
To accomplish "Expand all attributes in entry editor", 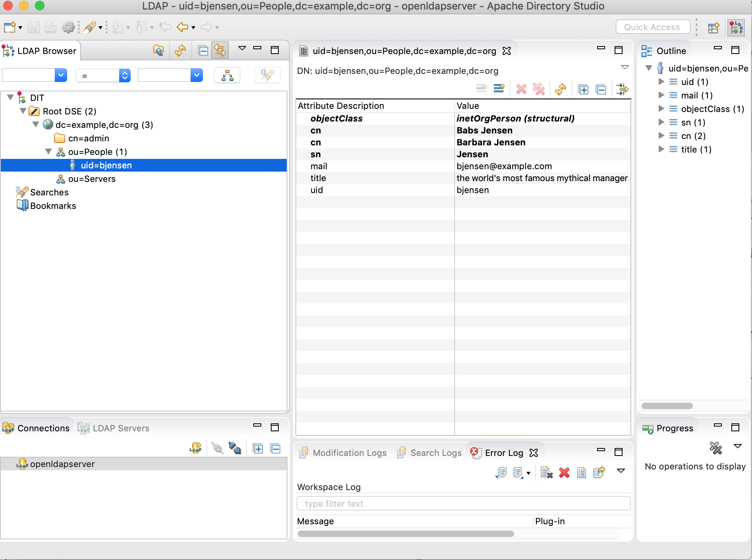I will coord(583,89).
